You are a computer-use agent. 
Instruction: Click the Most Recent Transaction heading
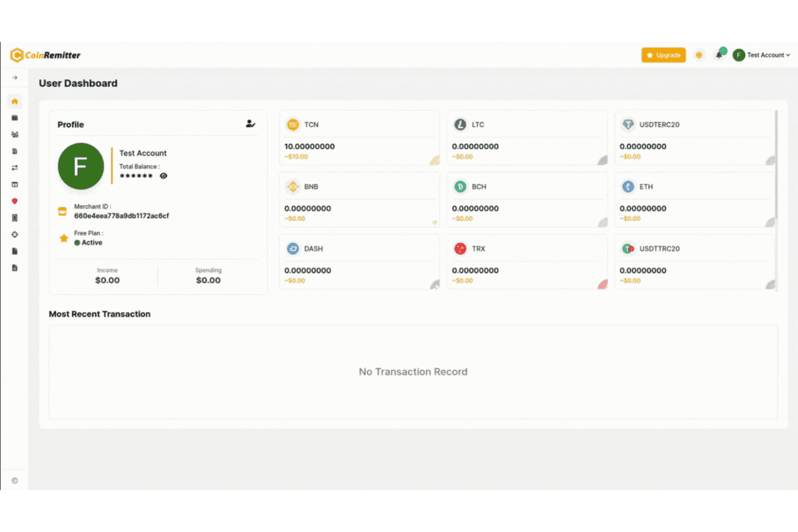point(100,314)
